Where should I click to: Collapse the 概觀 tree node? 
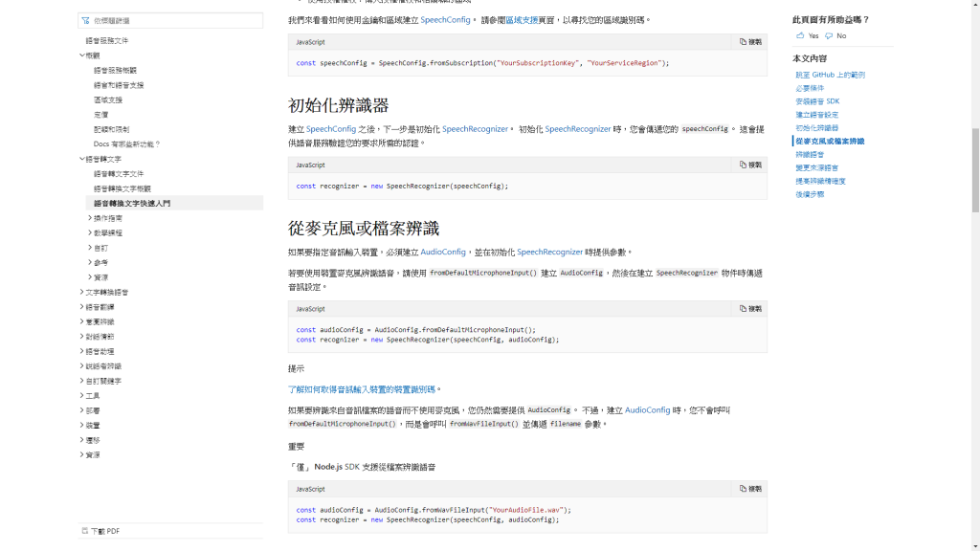[82, 55]
